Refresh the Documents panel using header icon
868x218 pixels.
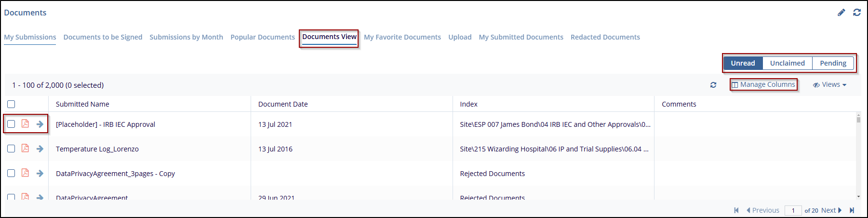coord(857,13)
